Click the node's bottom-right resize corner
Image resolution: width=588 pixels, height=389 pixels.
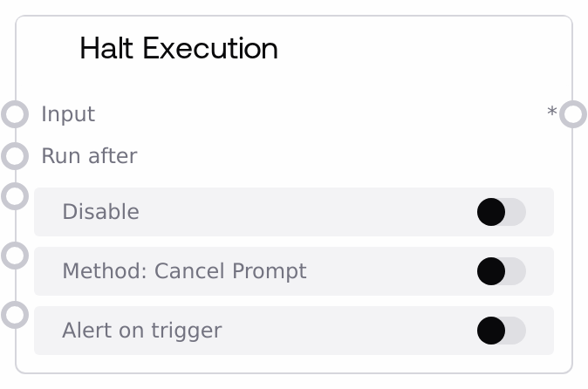(x=570, y=371)
